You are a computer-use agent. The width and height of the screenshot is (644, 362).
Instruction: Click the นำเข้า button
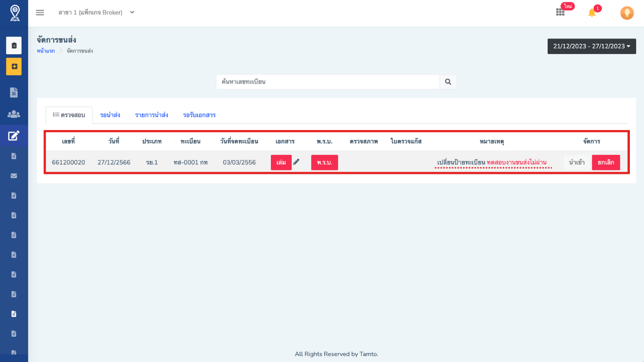(577, 163)
